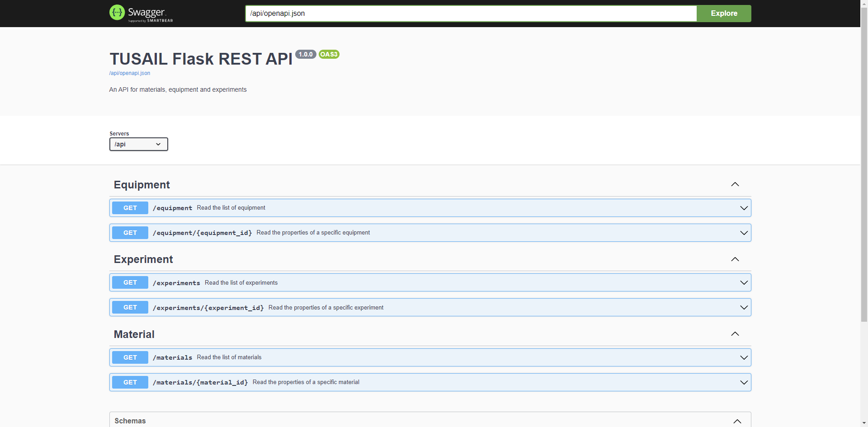Click the /api/openapi.json URL input field
The image size is (868, 427).
[471, 14]
